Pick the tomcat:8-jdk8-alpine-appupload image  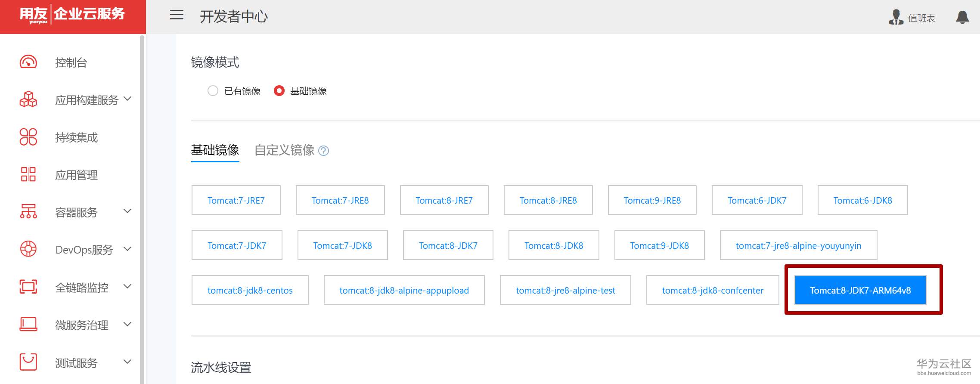point(404,290)
